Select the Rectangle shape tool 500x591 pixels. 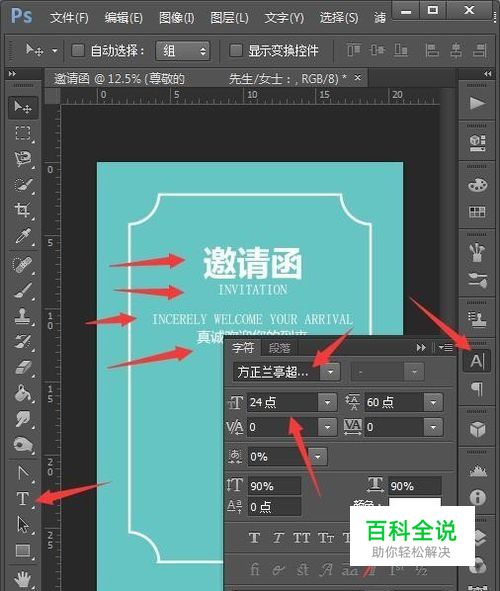point(23,550)
